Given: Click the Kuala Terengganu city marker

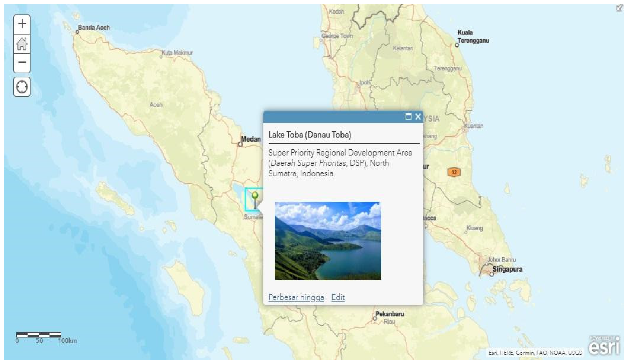Looking at the screenshot, I should pyautogui.click(x=457, y=45).
